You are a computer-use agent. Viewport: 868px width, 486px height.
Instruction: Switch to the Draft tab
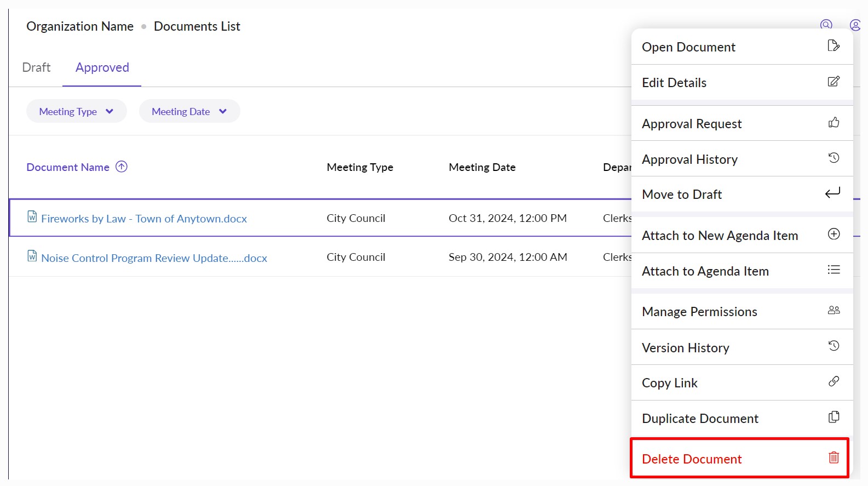click(x=36, y=68)
